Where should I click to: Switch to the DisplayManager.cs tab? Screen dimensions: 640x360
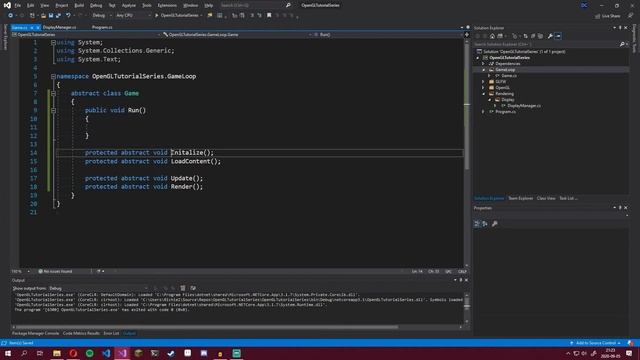tap(60, 27)
